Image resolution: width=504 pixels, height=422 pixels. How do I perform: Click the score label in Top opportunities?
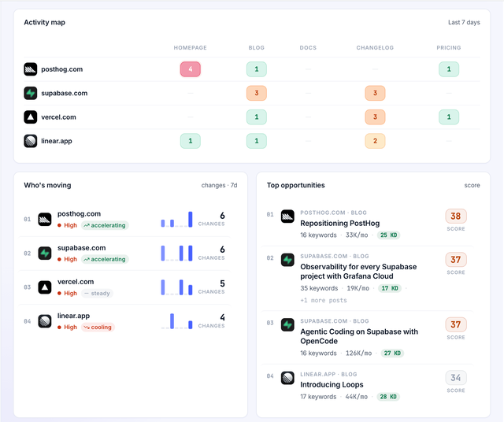[472, 185]
